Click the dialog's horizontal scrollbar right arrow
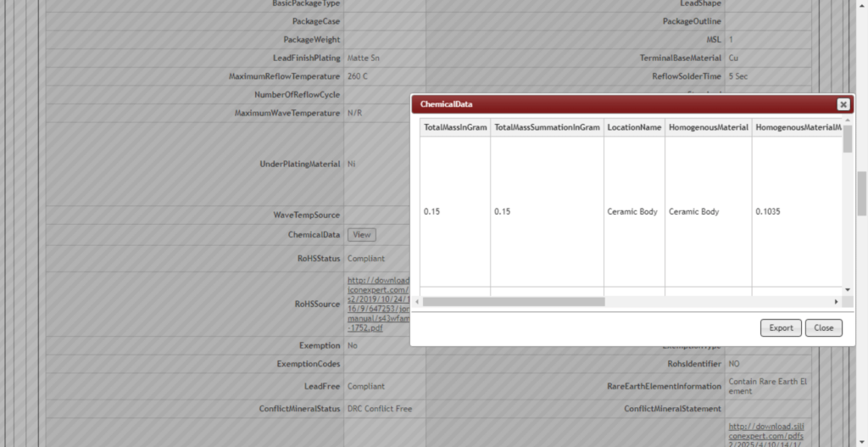 pos(836,302)
